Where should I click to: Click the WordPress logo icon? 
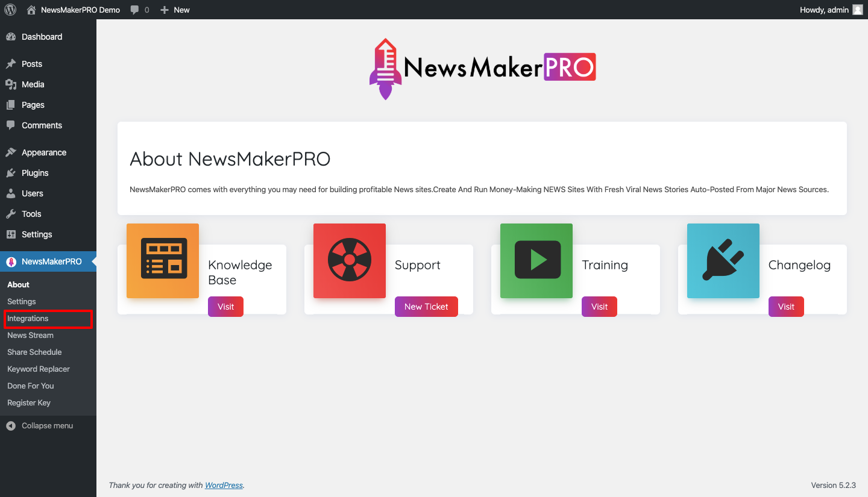pos(10,10)
